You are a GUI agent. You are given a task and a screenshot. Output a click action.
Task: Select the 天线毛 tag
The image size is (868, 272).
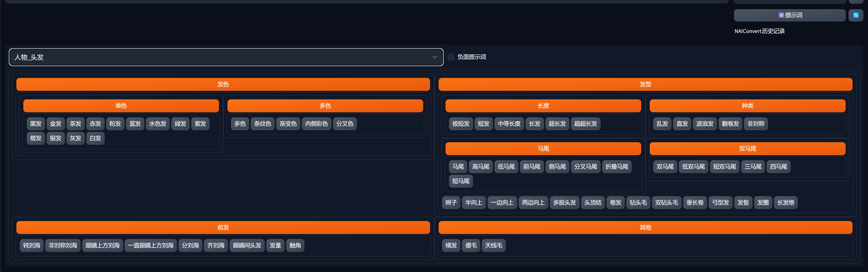click(x=494, y=246)
